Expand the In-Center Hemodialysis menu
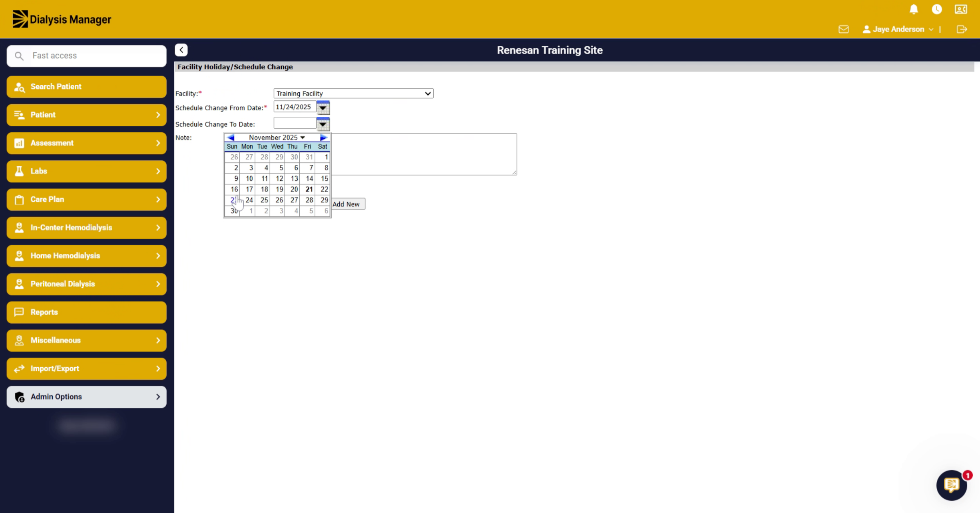980x513 pixels. point(87,228)
